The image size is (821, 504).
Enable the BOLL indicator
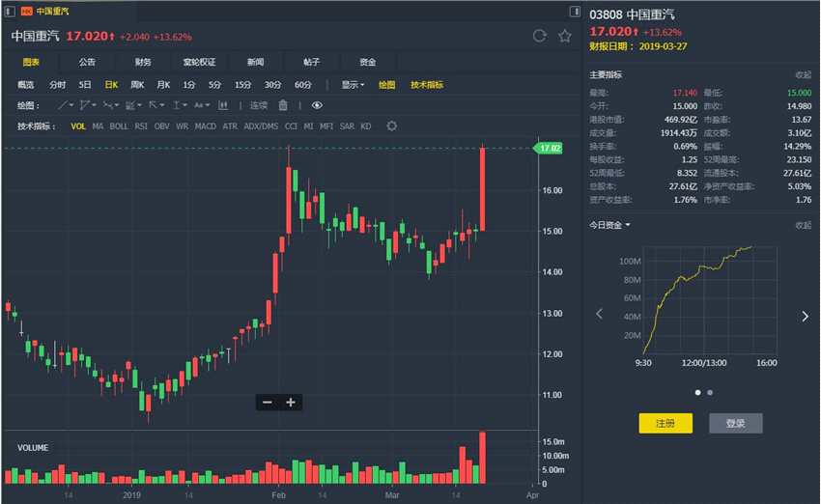click(119, 126)
